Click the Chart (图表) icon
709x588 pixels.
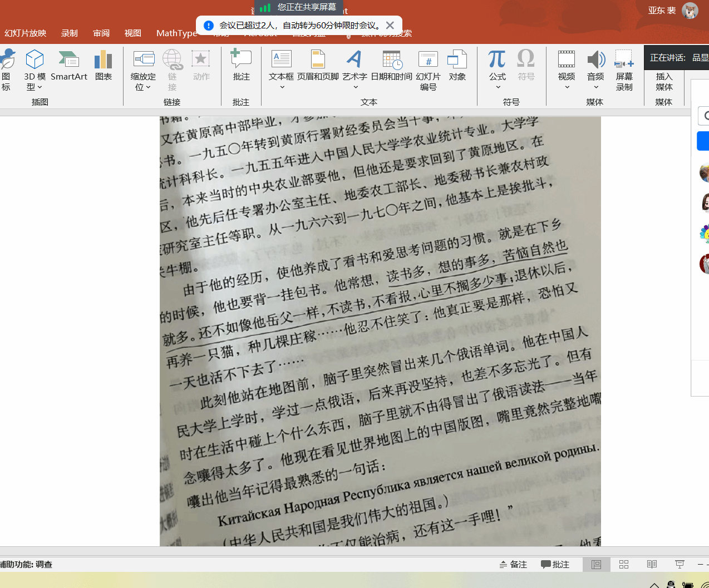(103, 67)
